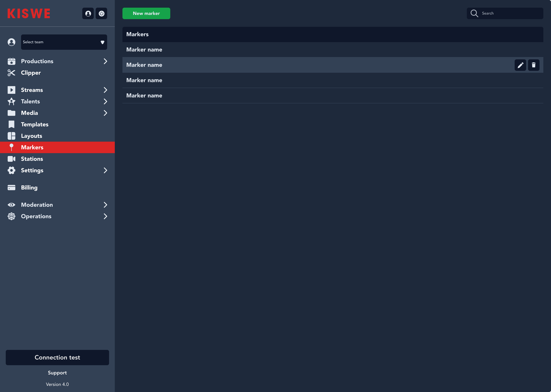The image size is (551, 392).
Task: Click the Streams play icon
Action: pos(11,90)
